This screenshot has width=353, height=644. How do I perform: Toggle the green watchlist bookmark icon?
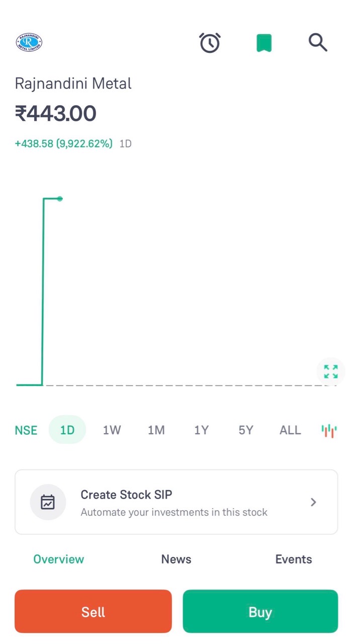(x=264, y=43)
